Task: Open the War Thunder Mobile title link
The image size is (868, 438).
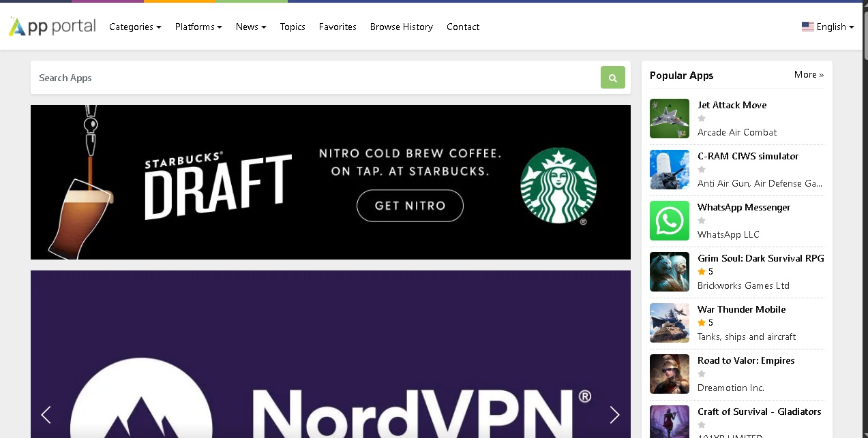Action: click(x=741, y=309)
